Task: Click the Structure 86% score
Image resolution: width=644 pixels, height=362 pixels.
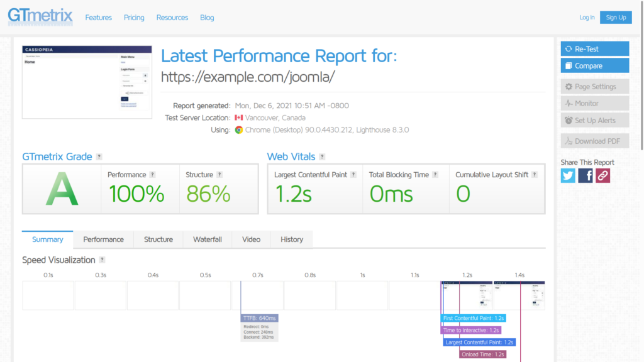Action: 208,194
